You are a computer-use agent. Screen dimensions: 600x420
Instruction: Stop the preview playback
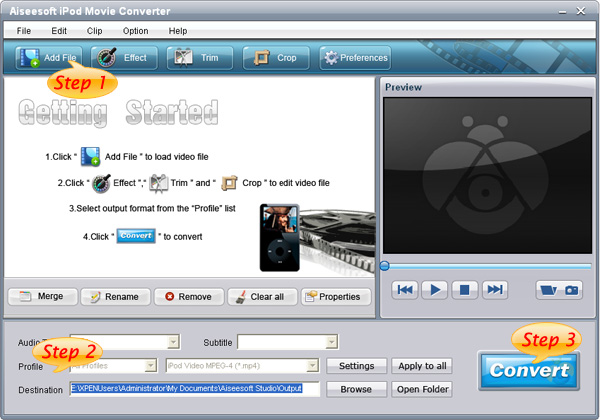click(465, 290)
